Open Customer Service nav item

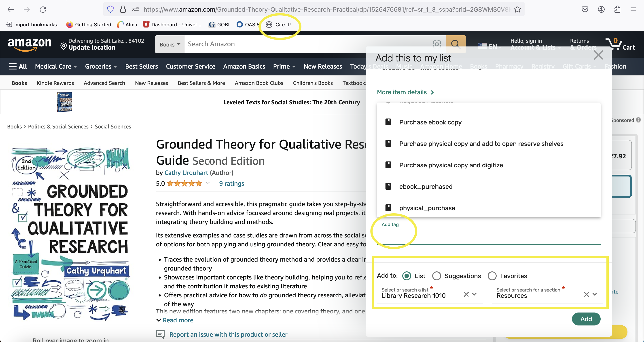pos(191,66)
